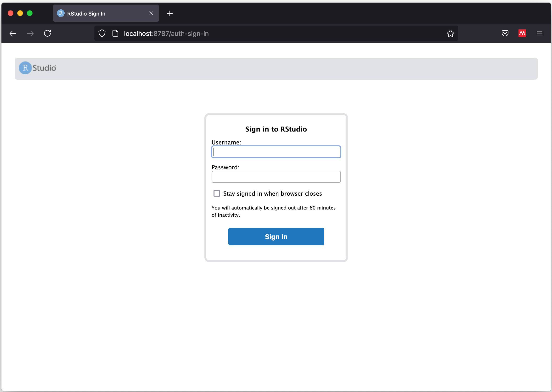Click the browser back arrow
552x392 pixels.
point(13,33)
